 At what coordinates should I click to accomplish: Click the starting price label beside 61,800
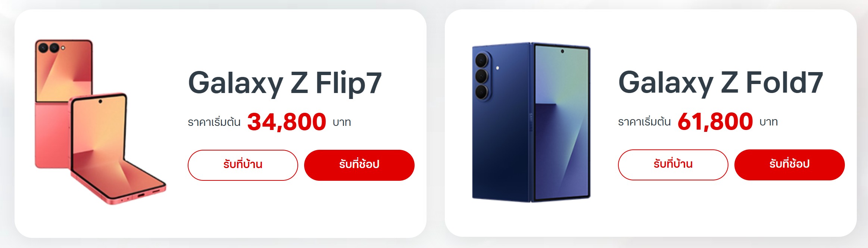coord(644,122)
